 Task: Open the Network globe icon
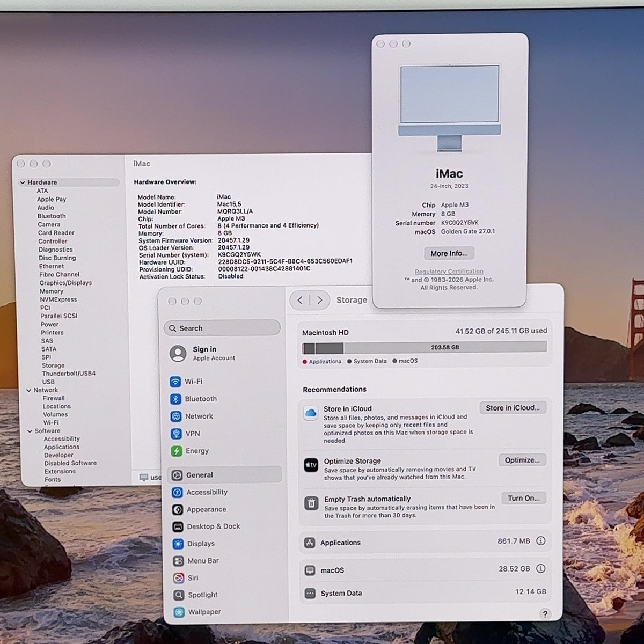click(x=176, y=416)
